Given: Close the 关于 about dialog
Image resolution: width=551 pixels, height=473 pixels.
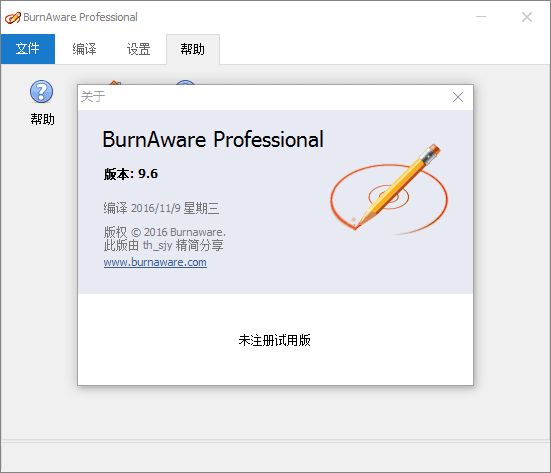Looking at the screenshot, I should click(x=458, y=97).
